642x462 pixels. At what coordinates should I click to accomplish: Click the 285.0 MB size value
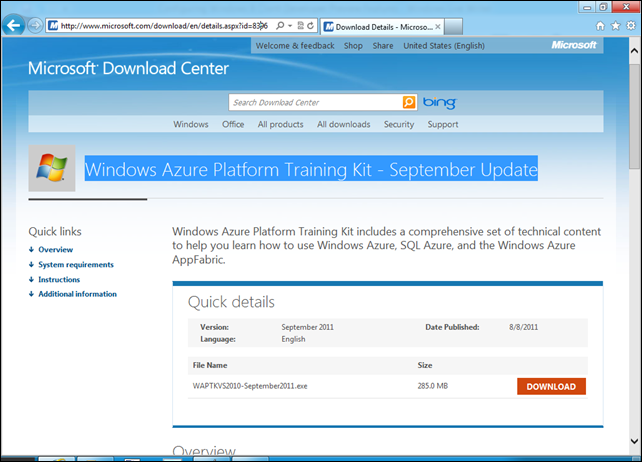pyautogui.click(x=433, y=386)
